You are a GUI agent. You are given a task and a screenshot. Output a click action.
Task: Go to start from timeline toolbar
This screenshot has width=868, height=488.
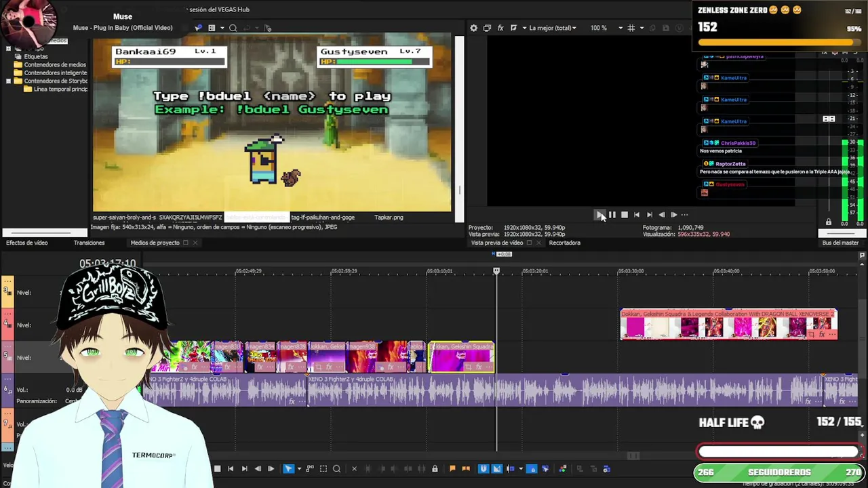(231, 468)
